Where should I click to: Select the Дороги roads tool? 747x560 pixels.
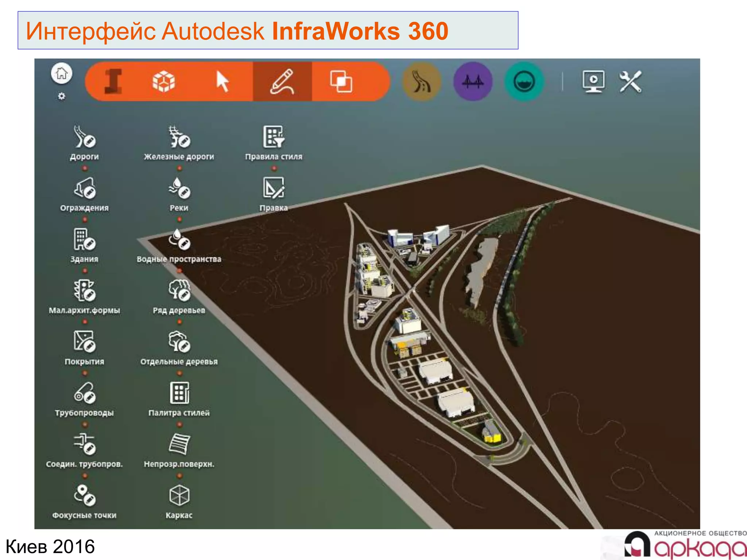click(x=84, y=143)
